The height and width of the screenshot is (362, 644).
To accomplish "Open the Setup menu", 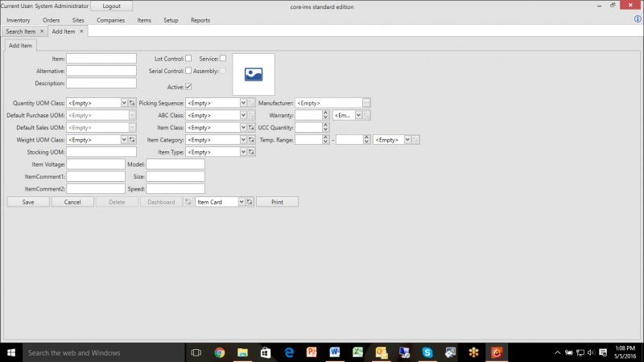I will (171, 20).
